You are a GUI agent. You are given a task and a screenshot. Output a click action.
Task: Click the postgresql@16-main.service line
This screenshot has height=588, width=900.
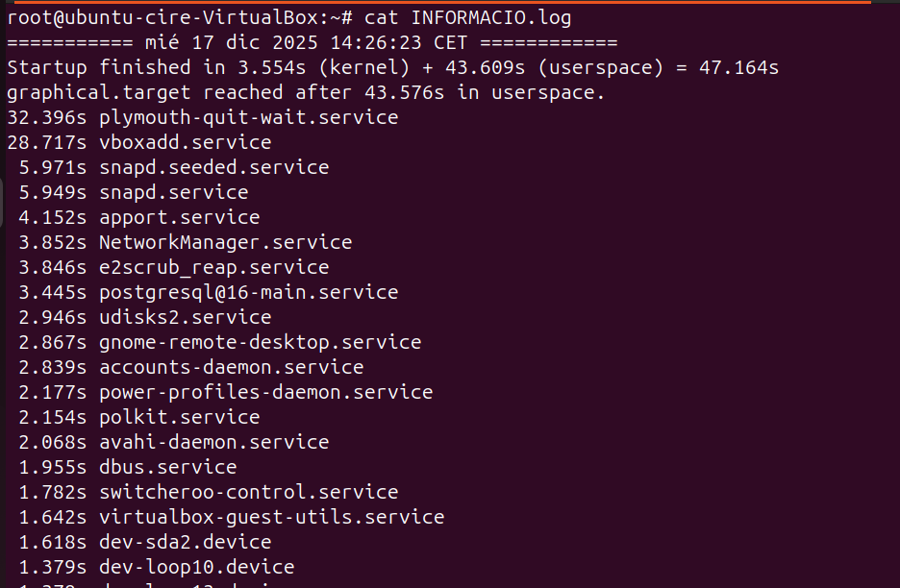pos(248,292)
